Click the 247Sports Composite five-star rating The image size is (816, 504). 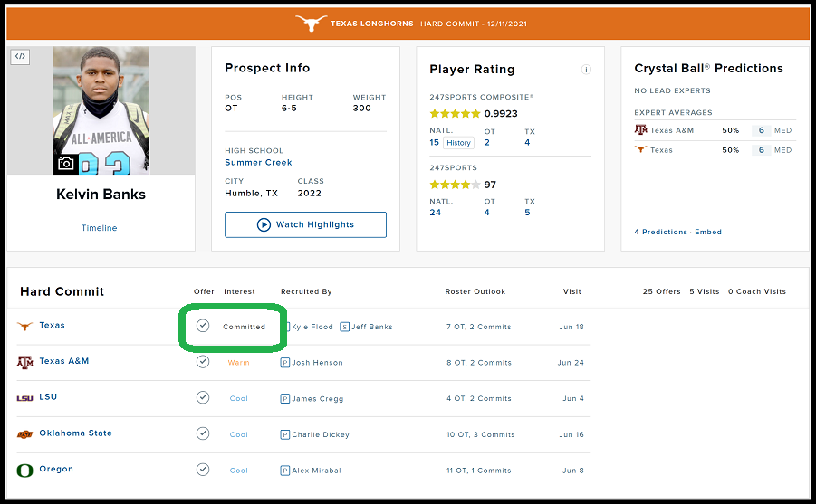pos(455,113)
